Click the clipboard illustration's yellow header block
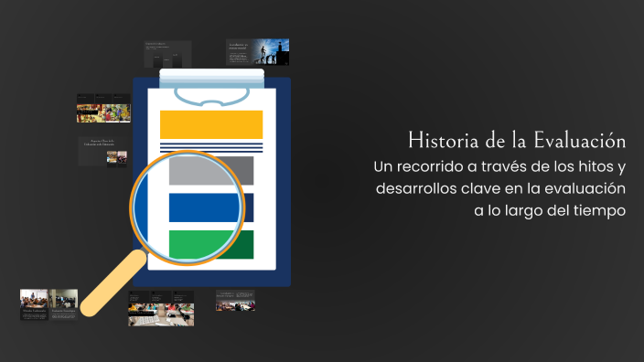 coord(211,124)
